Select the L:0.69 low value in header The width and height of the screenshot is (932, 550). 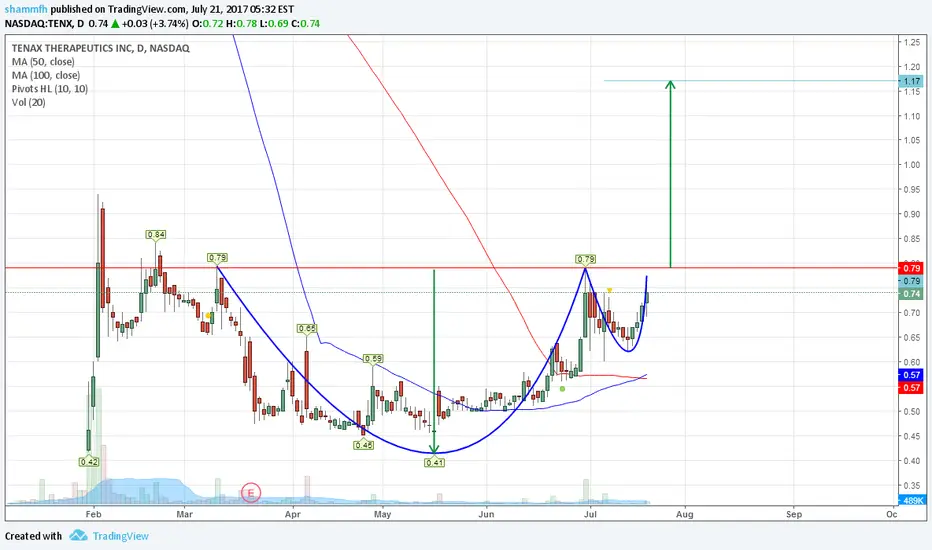(274, 24)
